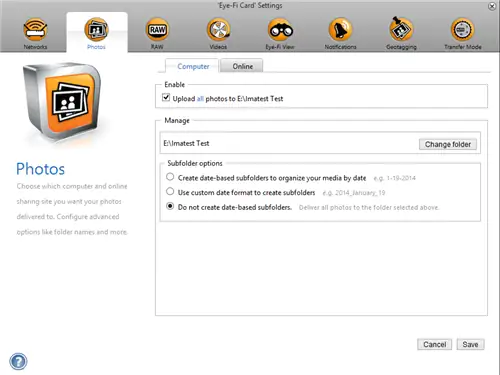Select Do not create date-based subfolders

click(170, 206)
